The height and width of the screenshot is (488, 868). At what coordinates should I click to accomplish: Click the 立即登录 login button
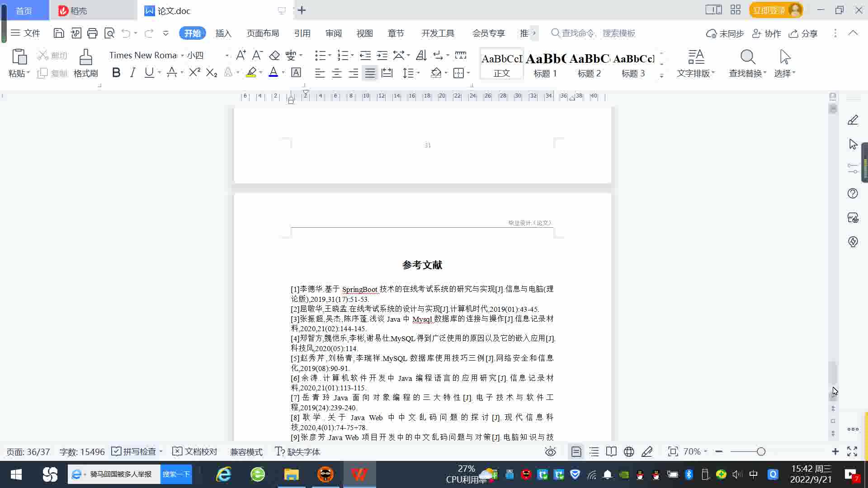pyautogui.click(x=769, y=10)
